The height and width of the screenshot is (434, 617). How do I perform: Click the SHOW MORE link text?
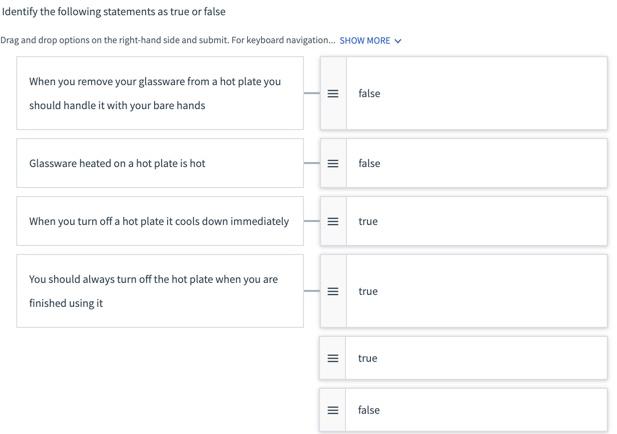[365, 41]
